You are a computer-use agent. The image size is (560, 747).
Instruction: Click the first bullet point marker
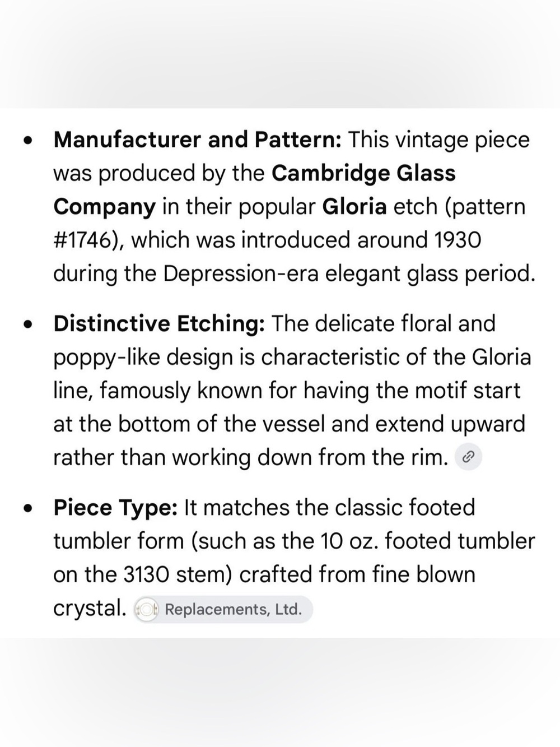(27, 140)
